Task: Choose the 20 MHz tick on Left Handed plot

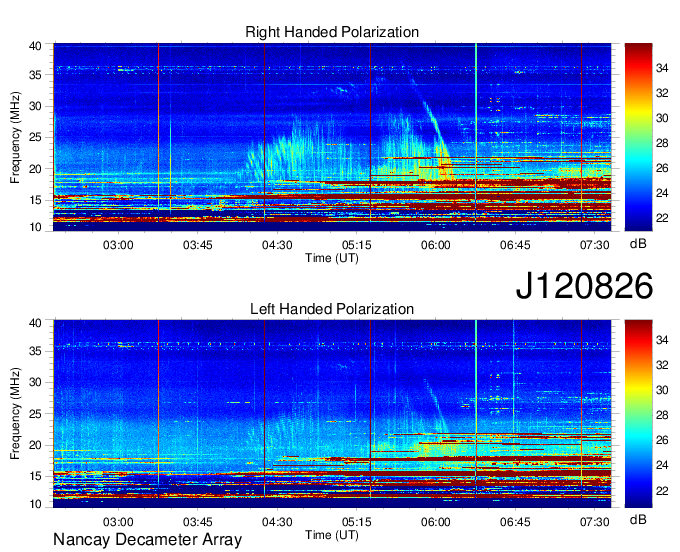Action: [x=36, y=445]
